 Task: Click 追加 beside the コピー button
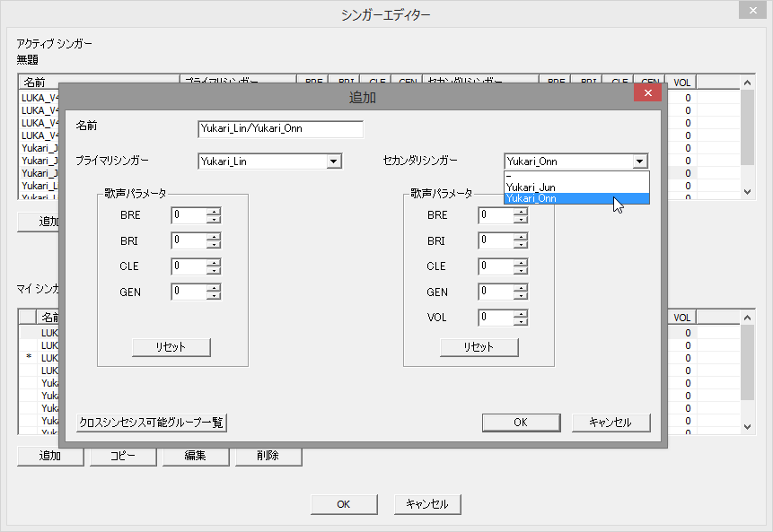coord(50,456)
